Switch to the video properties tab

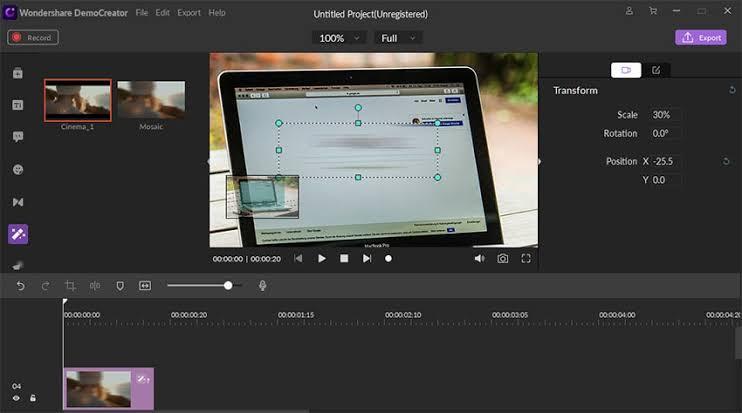626,70
